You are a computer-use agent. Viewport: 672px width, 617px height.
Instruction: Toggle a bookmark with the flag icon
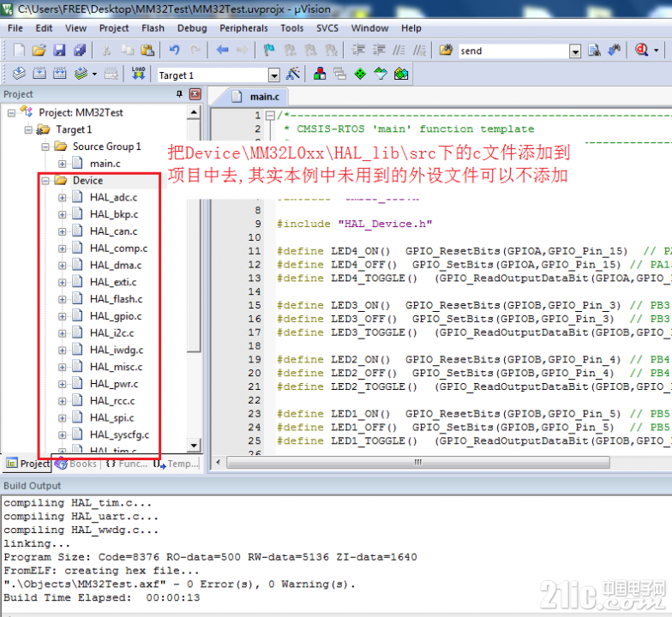tap(269, 50)
